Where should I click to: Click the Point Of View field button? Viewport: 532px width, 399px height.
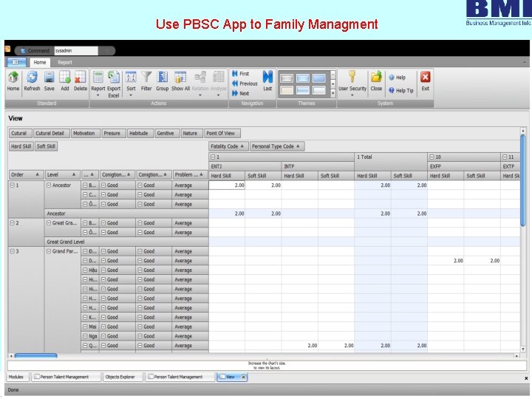pos(222,133)
